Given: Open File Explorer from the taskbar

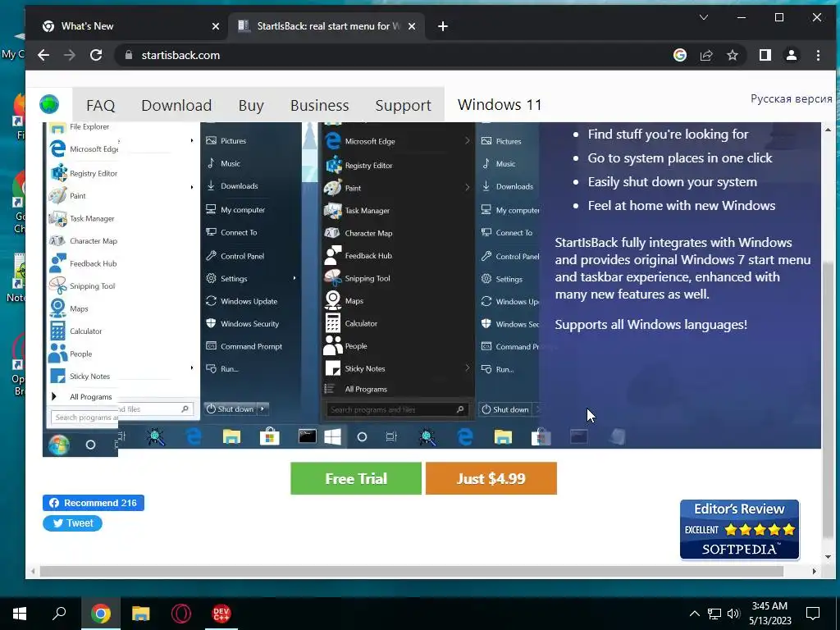Looking at the screenshot, I should (x=141, y=614).
